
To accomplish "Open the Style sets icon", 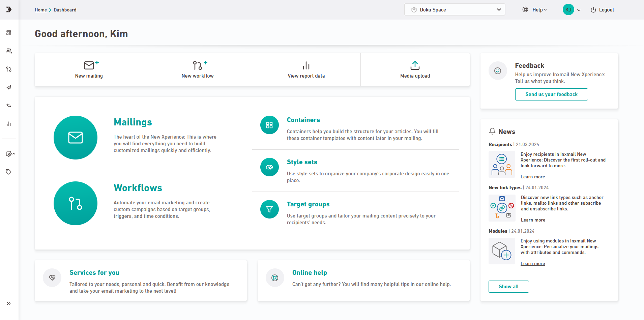I will [269, 167].
